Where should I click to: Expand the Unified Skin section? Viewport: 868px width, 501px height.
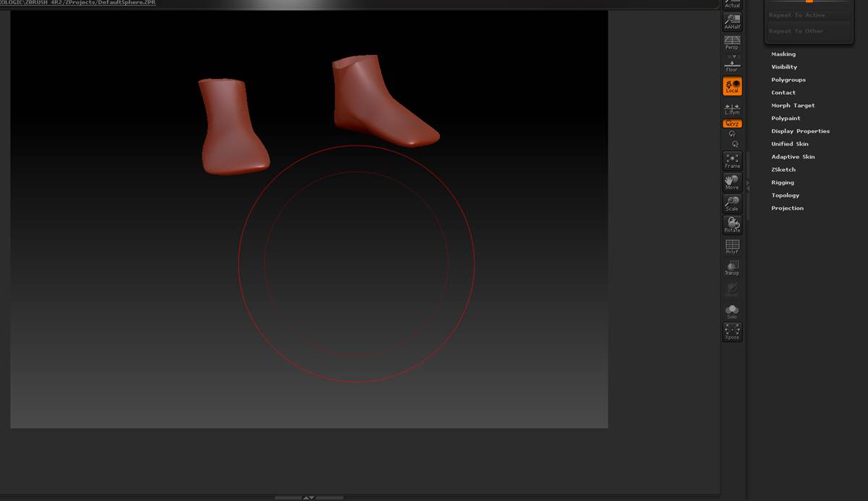coord(790,144)
